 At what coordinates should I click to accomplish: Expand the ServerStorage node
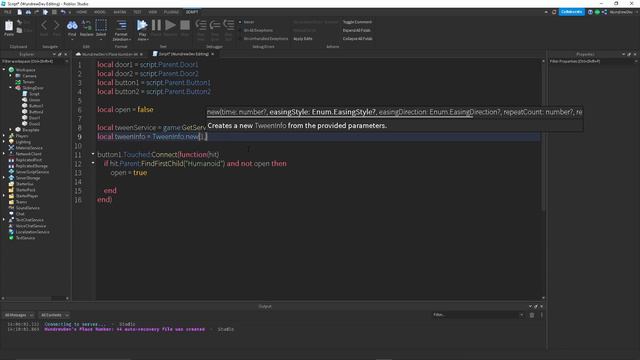(x=4, y=178)
